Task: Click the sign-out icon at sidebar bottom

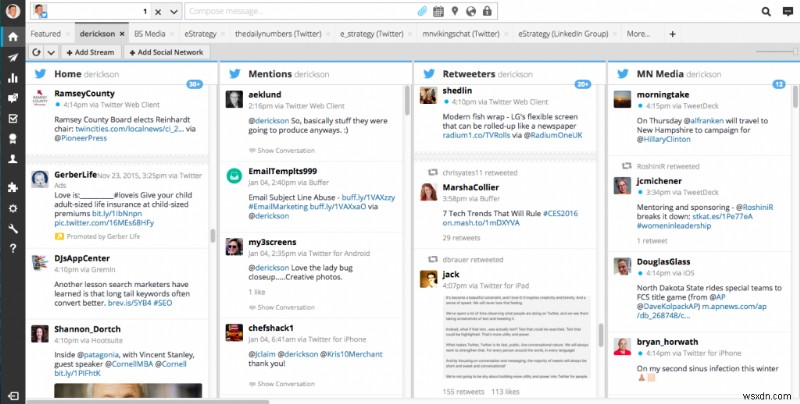Action: tap(13, 396)
